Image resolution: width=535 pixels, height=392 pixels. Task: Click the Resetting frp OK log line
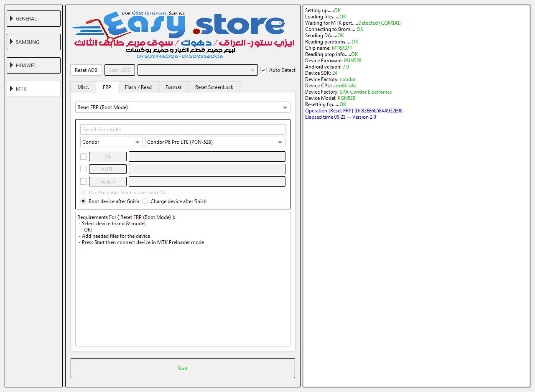(326, 104)
